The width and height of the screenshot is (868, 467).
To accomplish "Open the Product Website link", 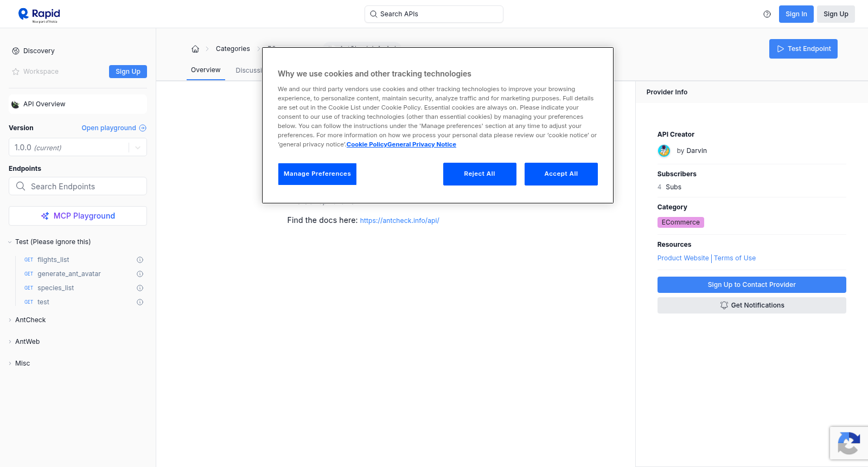I will pyautogui.click(x=683, y=258).
